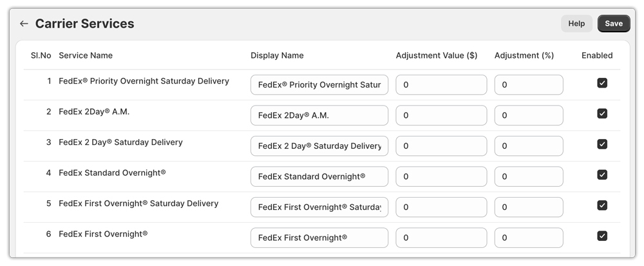Image resolution: width=644 pixels, height=266 pixels.
Task: Select service name 'FedEx 2 Day® Saturday Delivery'
Action: coord(121,142)
